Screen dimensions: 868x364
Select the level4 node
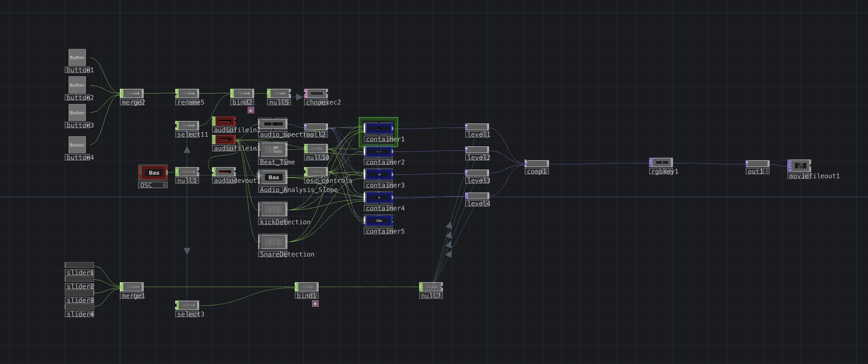[477, 196]
